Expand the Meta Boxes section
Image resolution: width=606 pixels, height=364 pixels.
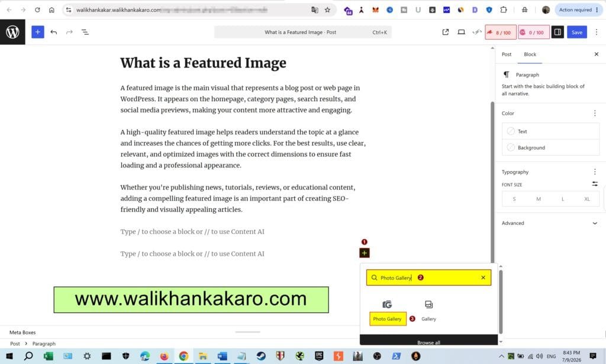[x=22, y=332]
